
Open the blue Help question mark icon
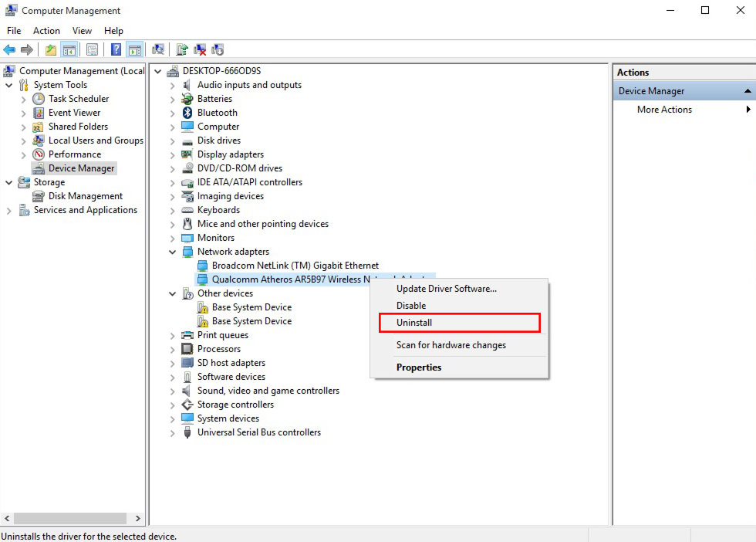(x=116, y=49)
